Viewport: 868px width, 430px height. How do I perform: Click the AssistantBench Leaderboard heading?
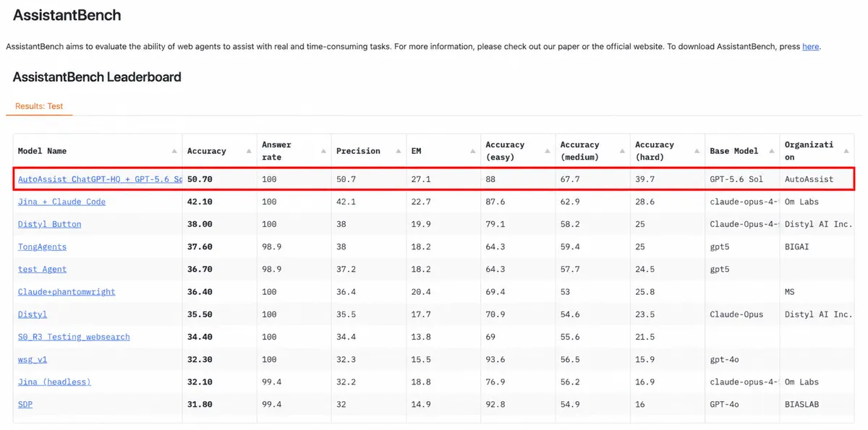click(97, 77)
